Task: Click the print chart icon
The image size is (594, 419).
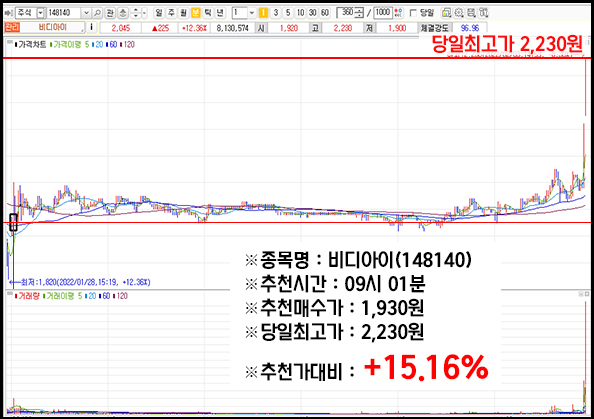Action: click(471, 13)
